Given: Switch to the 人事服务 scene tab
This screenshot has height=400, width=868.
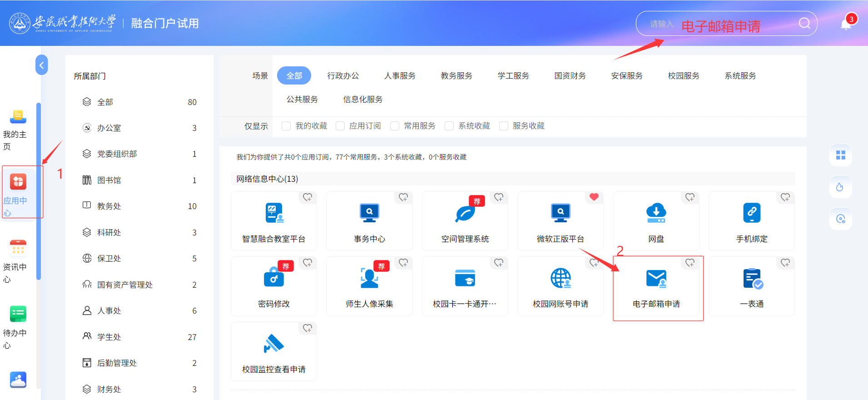Looking at the screenshot, I should (x=400, y=75).
